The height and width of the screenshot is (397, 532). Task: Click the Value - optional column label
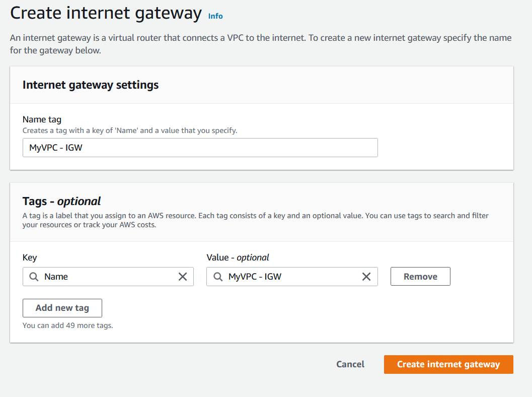click(x=238, y=258)
